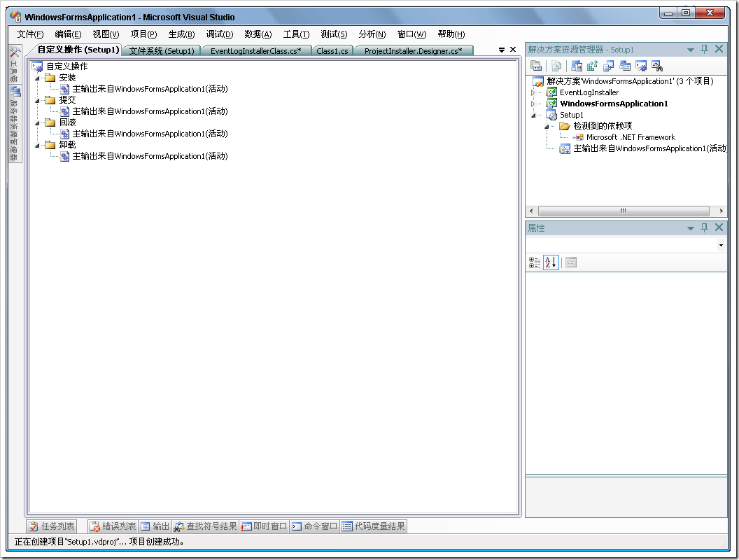Open the 数据(A) menu

coord(258,34)
